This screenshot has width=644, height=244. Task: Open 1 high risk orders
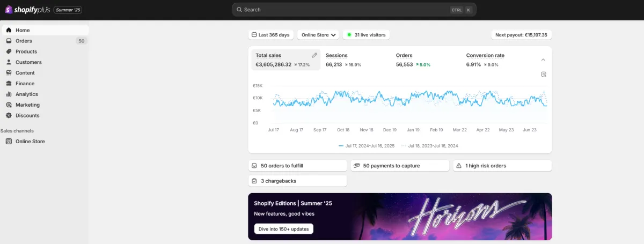pyautogui.click(x=502, y=166)
